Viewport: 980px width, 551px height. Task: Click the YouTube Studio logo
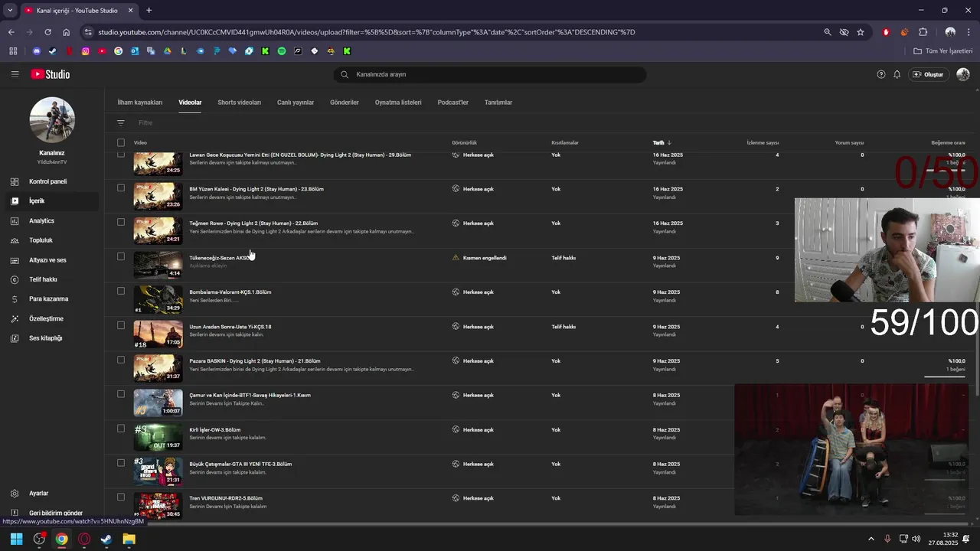click(x=51, y=74)
